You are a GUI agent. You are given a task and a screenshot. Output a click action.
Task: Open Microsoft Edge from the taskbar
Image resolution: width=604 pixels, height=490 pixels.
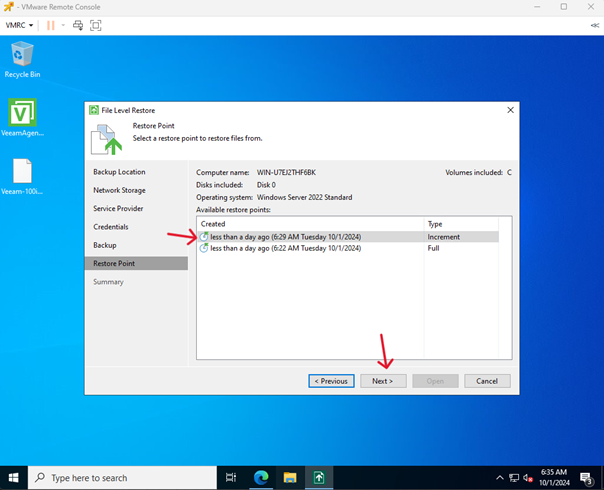click(x=260, y=478)
